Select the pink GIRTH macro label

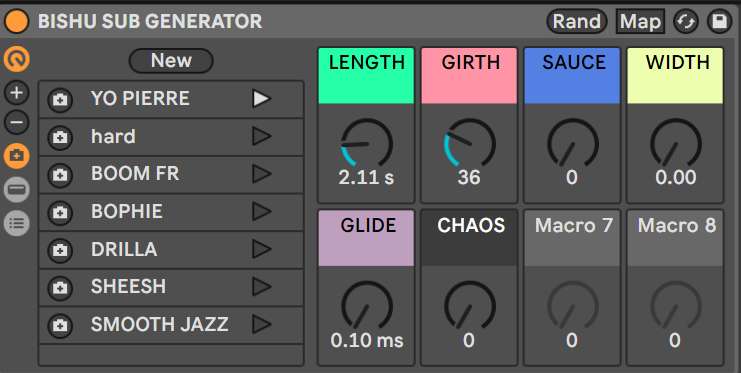click(469, 76)
